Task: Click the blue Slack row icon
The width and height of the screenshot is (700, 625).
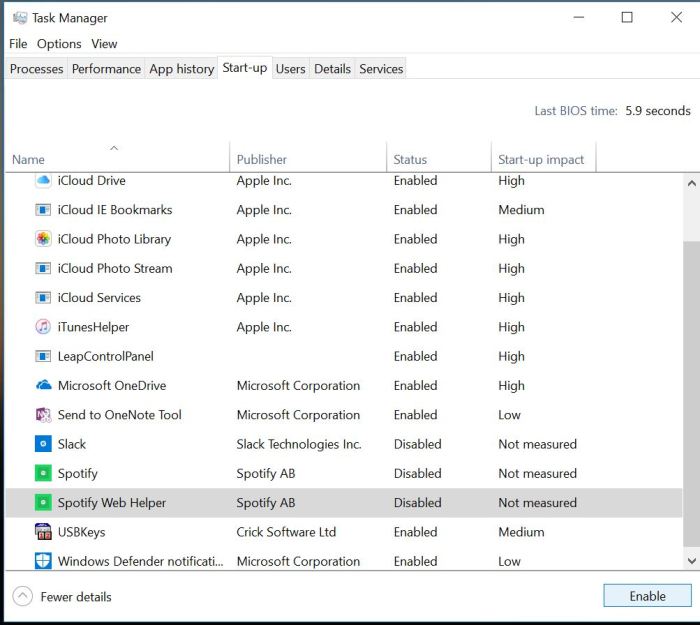Action: 43,444
